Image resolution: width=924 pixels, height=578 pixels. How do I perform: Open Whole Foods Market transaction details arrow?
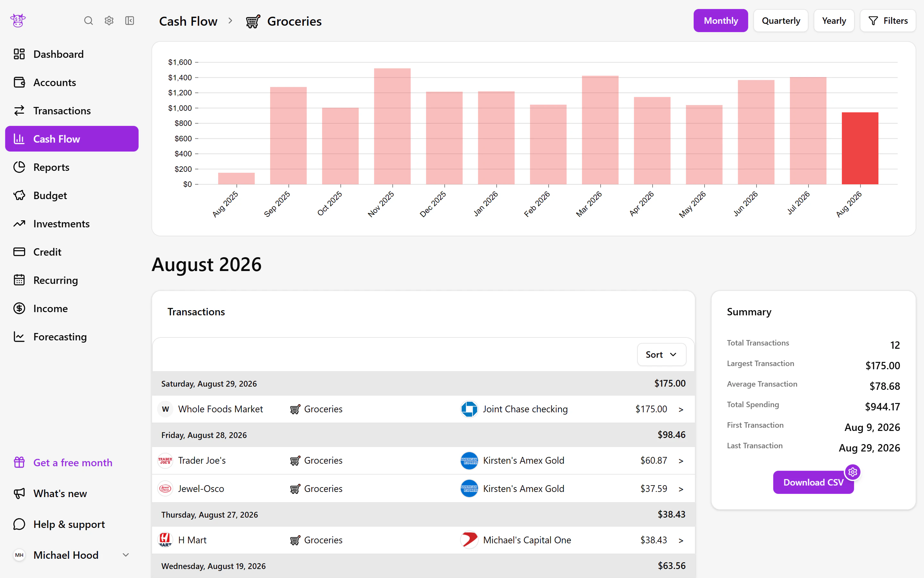[x=681, y=409]
